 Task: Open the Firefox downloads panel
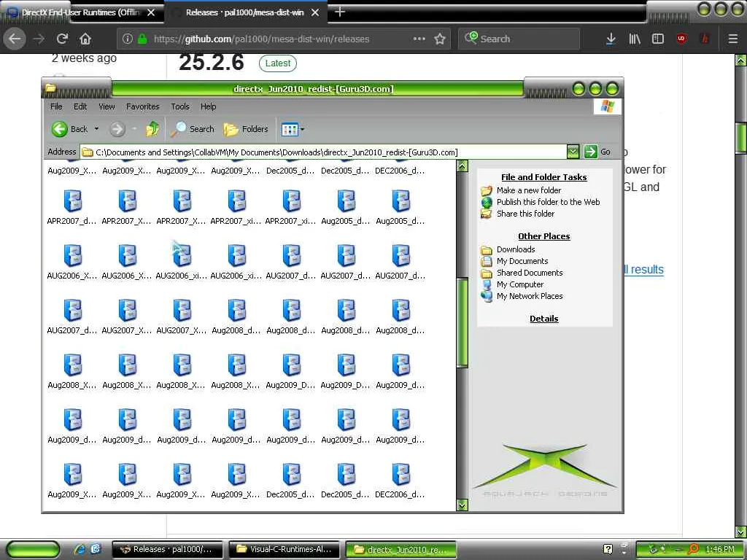click(611, 39)
